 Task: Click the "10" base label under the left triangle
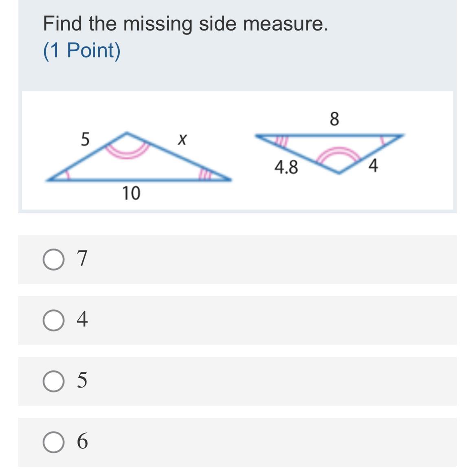point(131,193)
